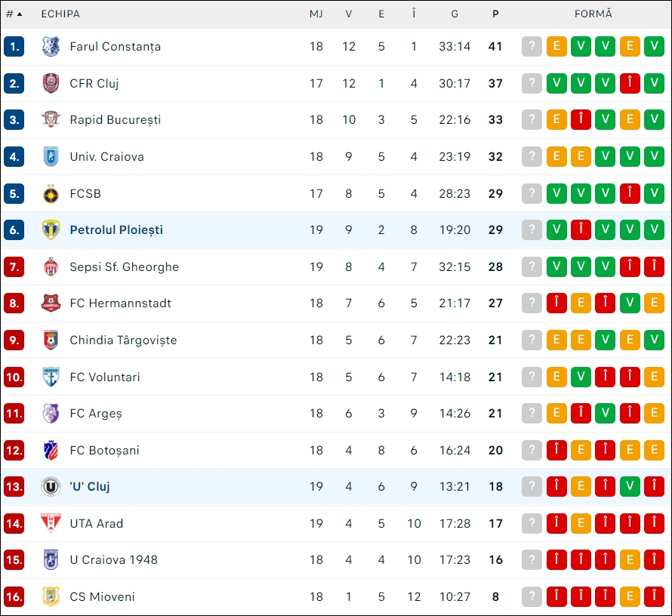672x616 pixels.
Task: Click CFR Cluj's red Î loss badge
Action: [x=630, y=83]
